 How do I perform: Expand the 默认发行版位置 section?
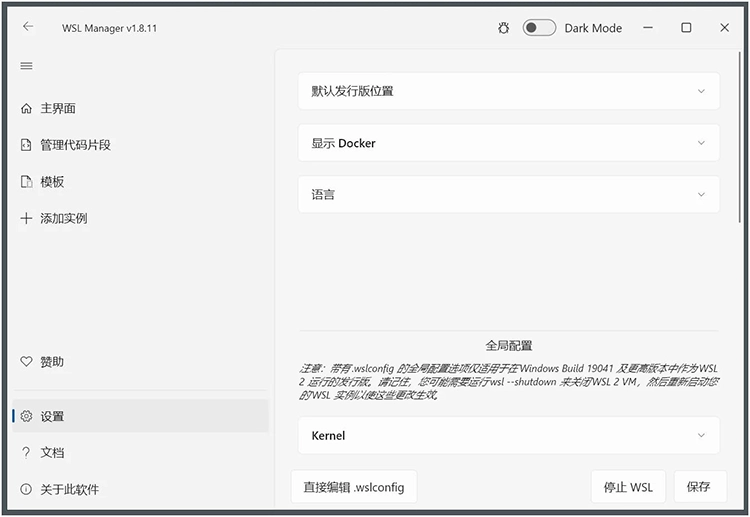click(x=508, y=91)
